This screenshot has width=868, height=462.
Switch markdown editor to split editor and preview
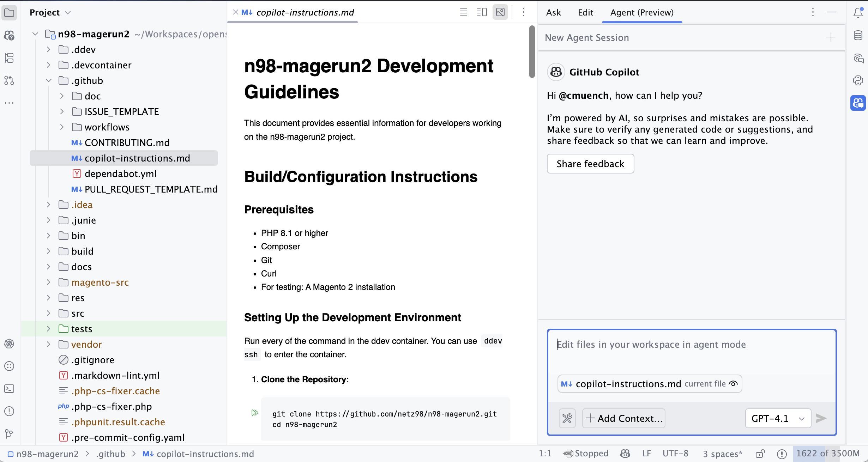pos(482,12)
